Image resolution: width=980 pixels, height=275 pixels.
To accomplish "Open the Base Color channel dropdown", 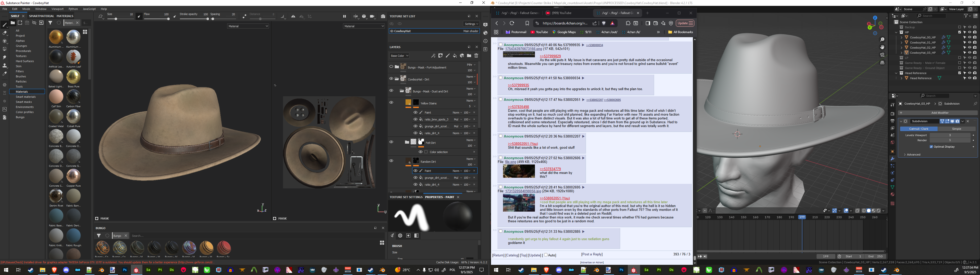I will pos(399,56).
